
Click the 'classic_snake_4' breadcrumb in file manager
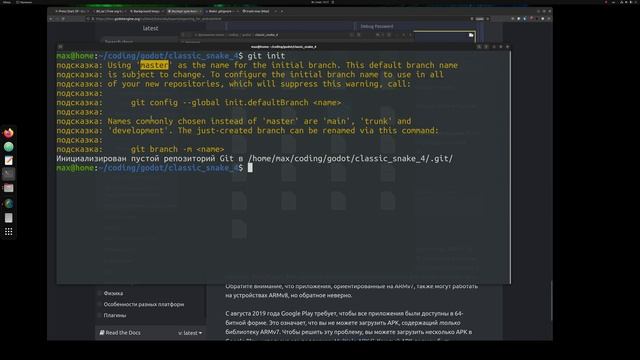266,35
